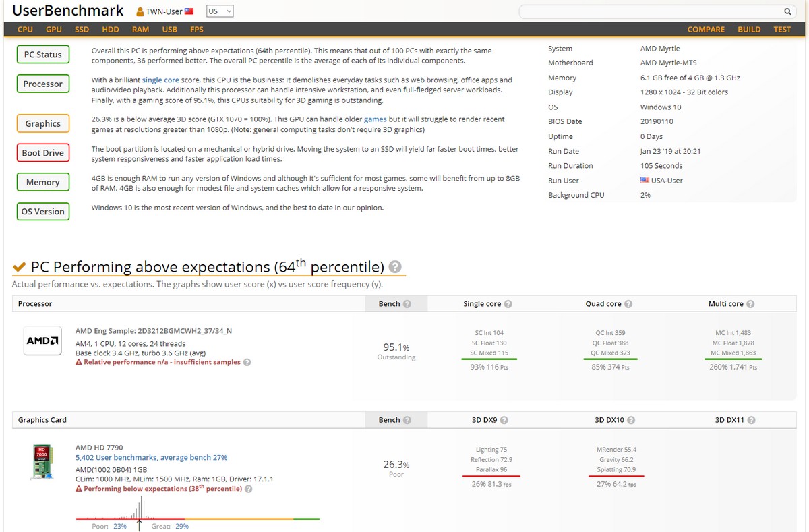Open the HDD menu
Screen dimensions: 809x532
pos(111,30)
